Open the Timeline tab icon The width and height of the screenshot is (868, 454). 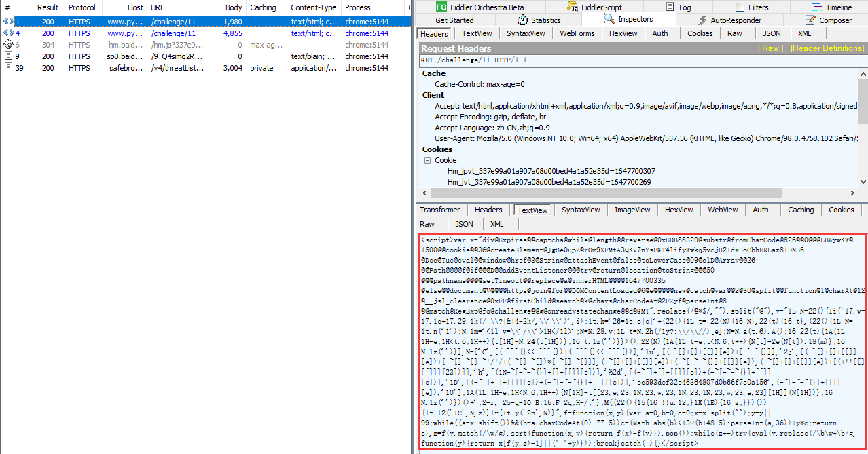(815, 7)
